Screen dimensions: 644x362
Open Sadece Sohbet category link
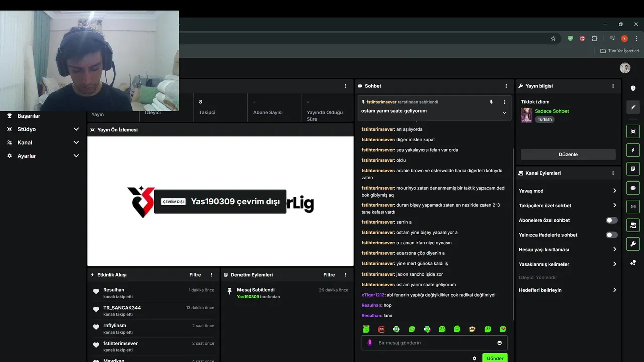click(x=552, y=111)
